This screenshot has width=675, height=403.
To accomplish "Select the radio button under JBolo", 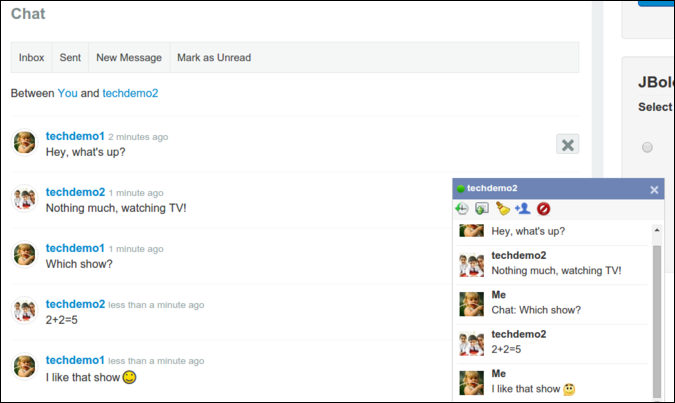I will click(647, 147).
